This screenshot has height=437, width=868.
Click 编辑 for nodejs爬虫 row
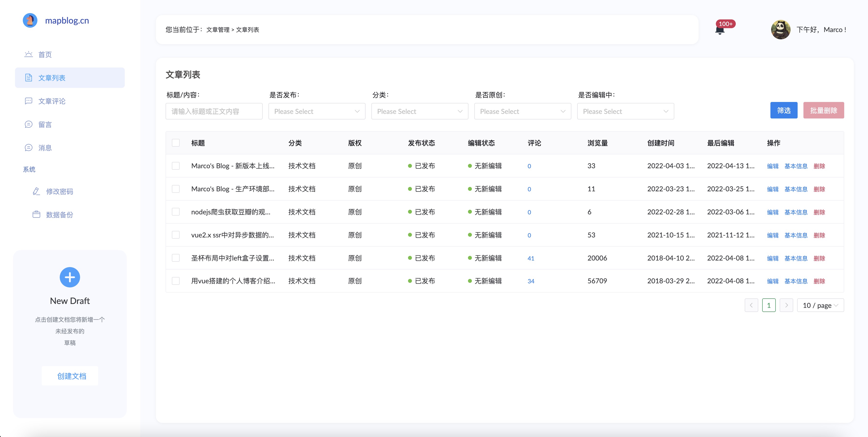tap(773, 212)
